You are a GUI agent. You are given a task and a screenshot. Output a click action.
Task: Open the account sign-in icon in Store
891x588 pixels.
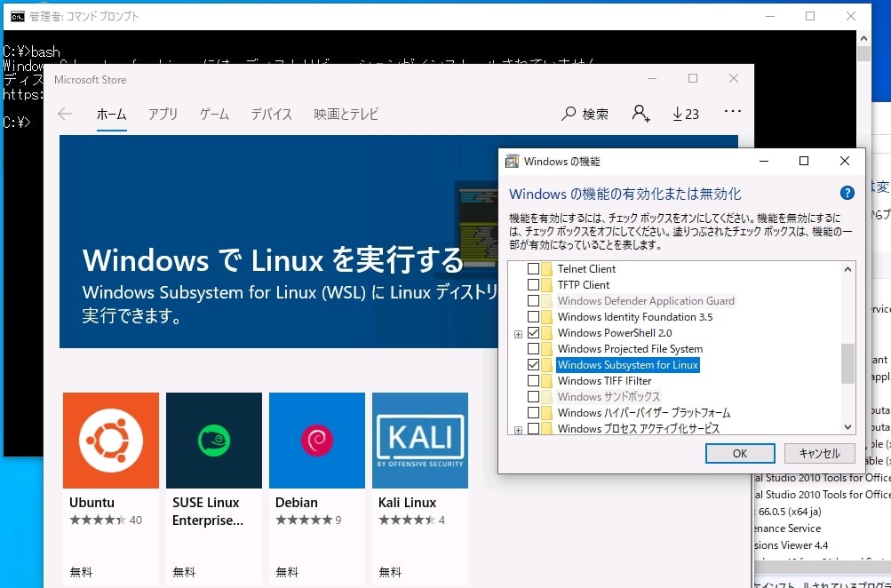pos(641,114)
